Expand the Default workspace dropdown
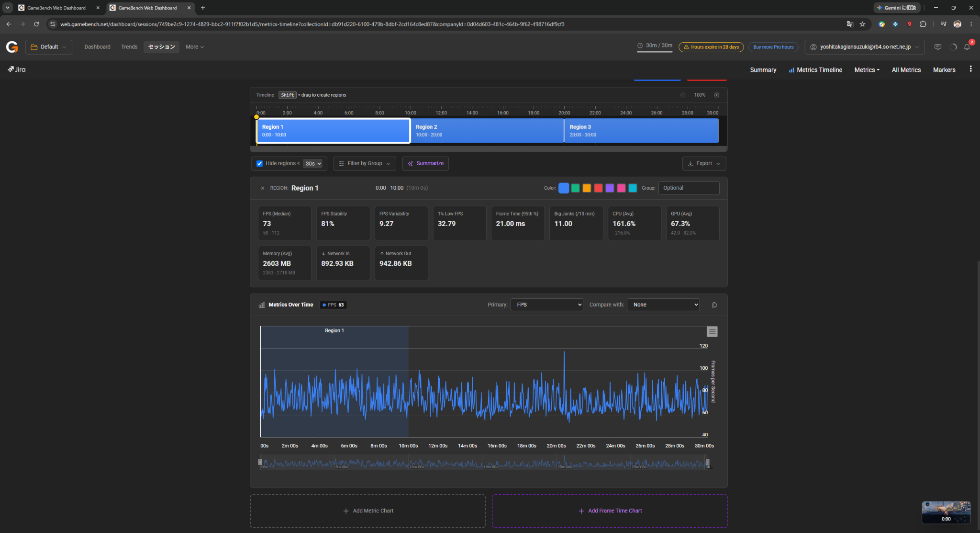 [49, 47]
